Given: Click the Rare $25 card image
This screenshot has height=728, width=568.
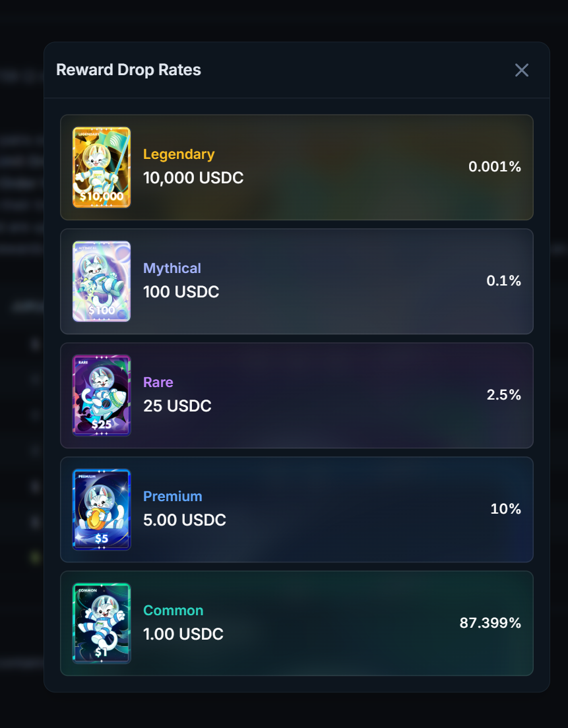Looking at the screenshot, I should click(x=102, y=396).
